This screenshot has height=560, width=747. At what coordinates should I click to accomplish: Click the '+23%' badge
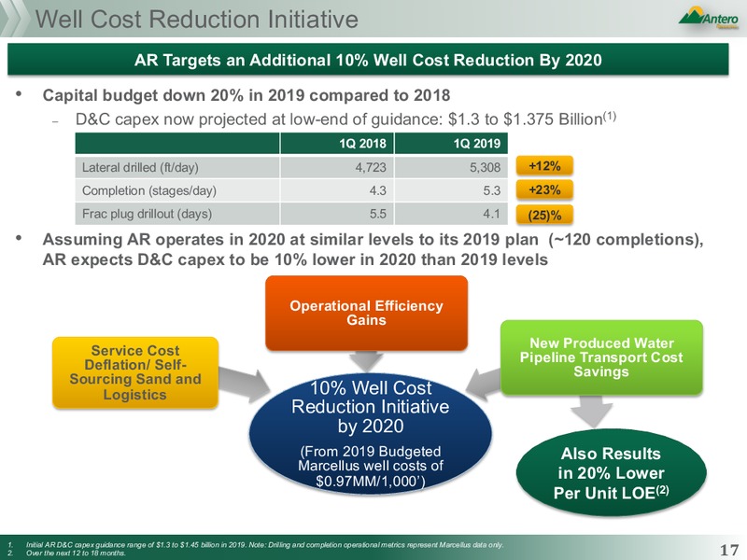point(544,189)
